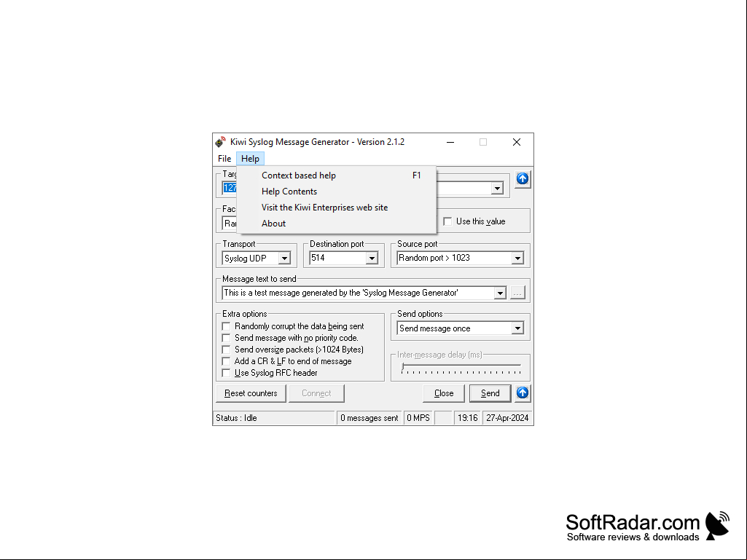Image resolution: width=747 pixels, height=560 pixels.
Task: Close the Kiwi Syslog Message Generator window
Action: click(x=517, y=142)
